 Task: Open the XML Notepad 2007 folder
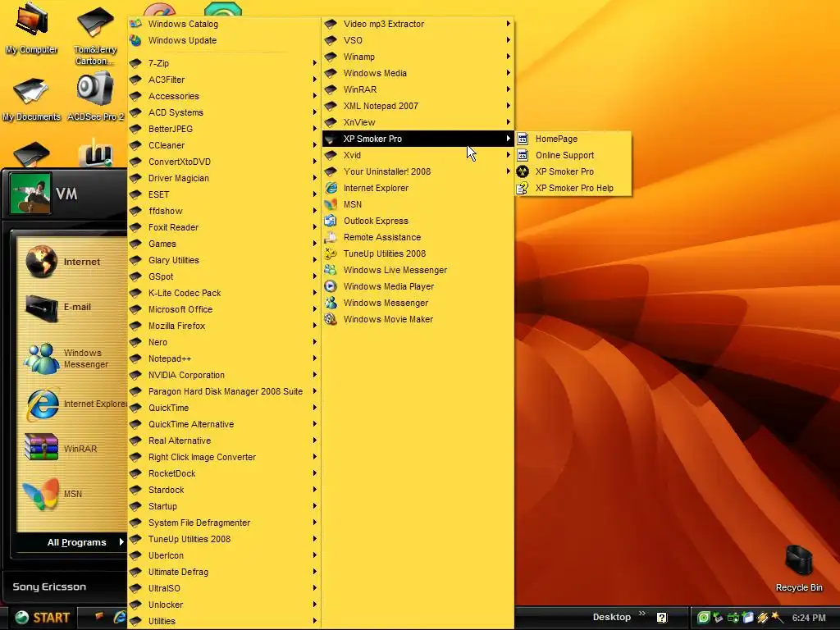(418, 106)
